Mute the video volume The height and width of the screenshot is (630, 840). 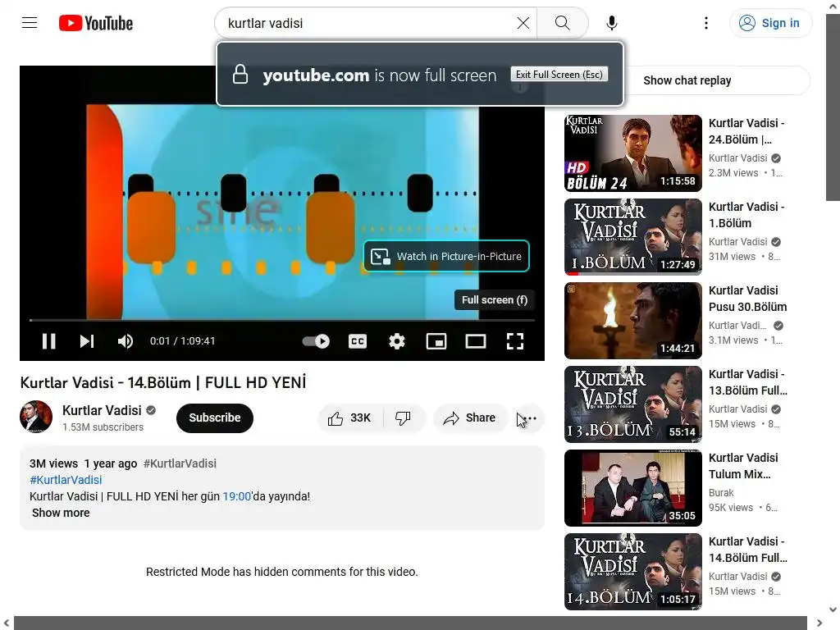click(126, 341)
